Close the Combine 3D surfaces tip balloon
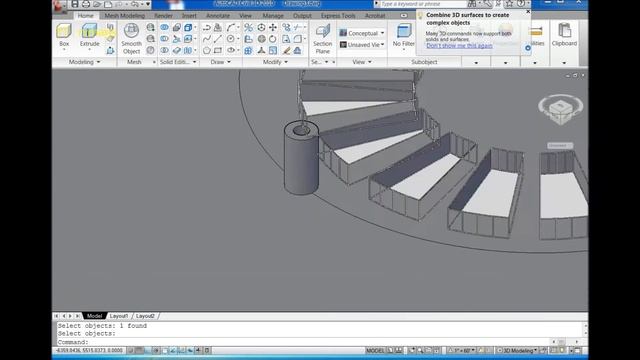 (x=528, y=12)
